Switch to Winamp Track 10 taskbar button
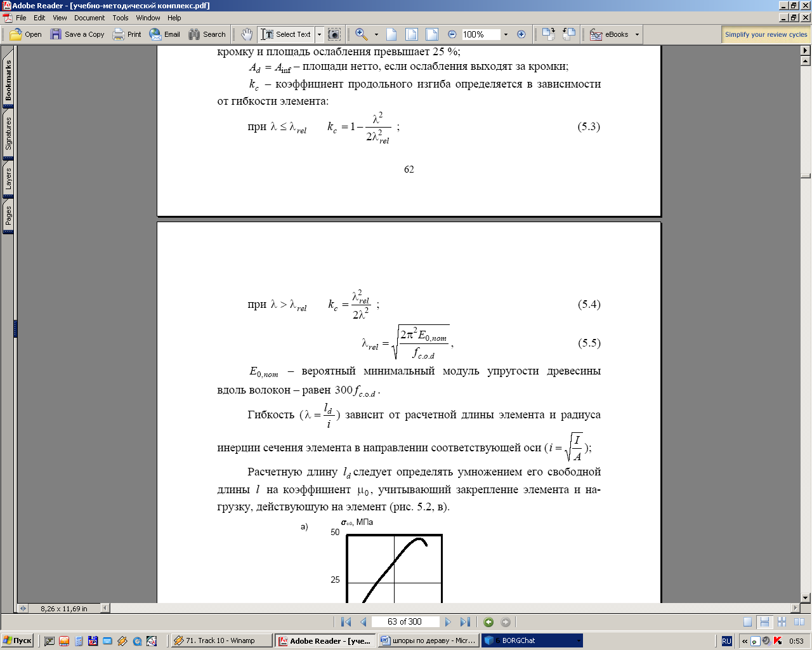 coord(221,640)
